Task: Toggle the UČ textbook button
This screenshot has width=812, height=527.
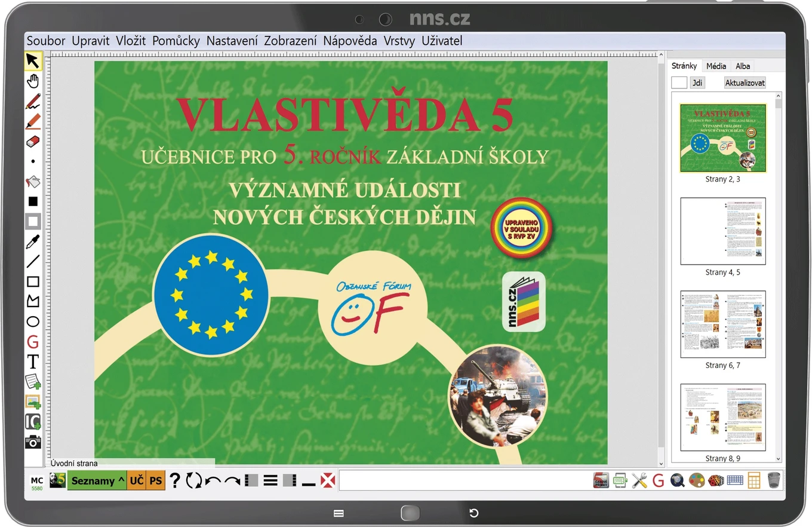Action: point(137,480)
